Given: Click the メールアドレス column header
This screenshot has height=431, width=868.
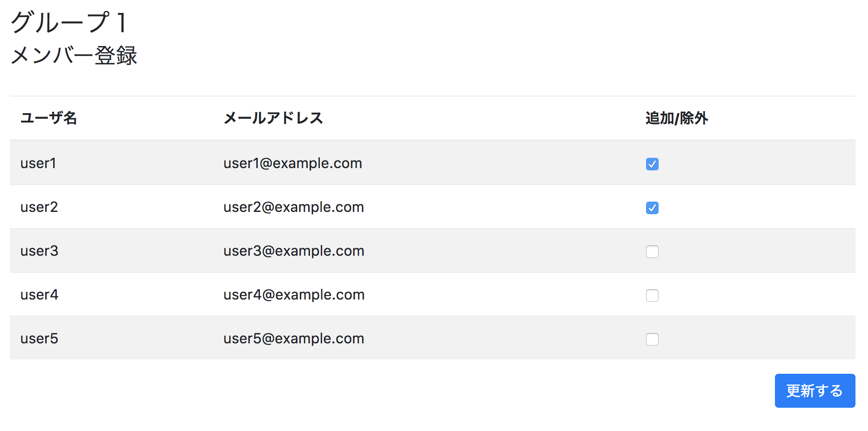Looking at the screenshot, I should click(274, 118).
